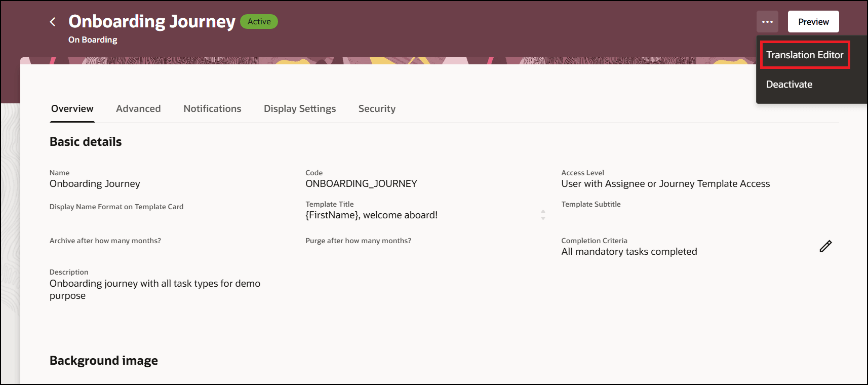The height and width of the screenshot is (385, 868).
Task: Click the Preview button
Action: point(813,22)
